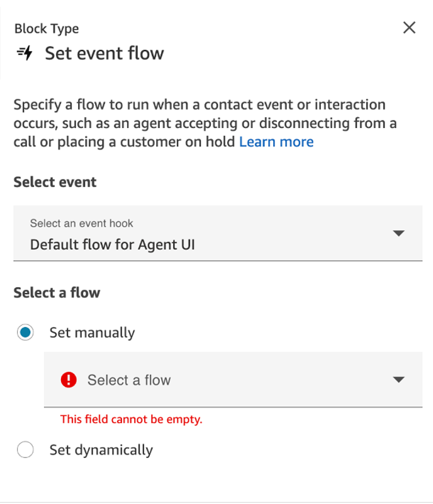This screenshot has height=504, width=433.
Task: Click the flow dropdown chevron arrow
Action: (x=399, y=379)
